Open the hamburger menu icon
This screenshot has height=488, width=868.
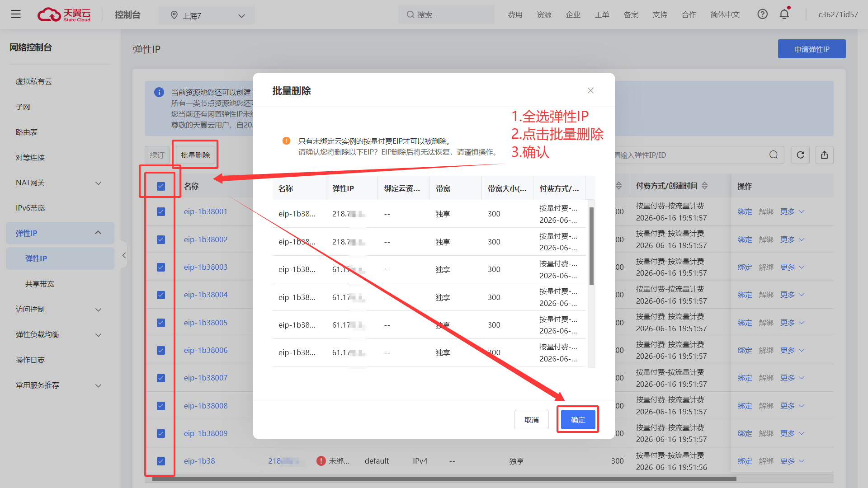pyautogui.click(x=16, y=14)
